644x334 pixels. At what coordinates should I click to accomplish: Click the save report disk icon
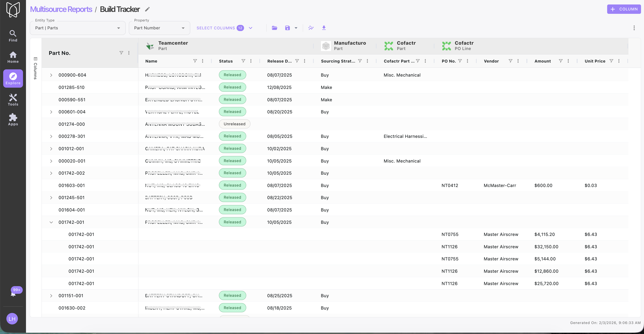click(x=287, y=28)
